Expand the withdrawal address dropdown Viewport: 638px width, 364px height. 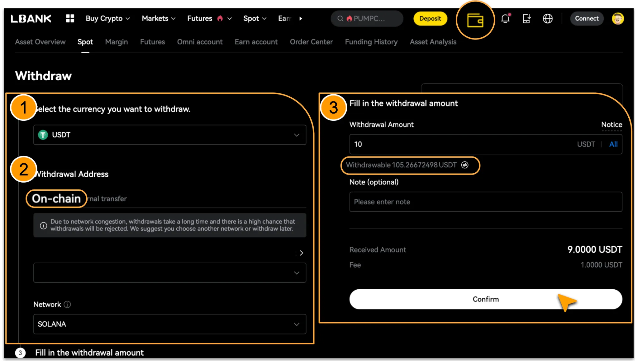pyautogui.click(x=170, y=273)
